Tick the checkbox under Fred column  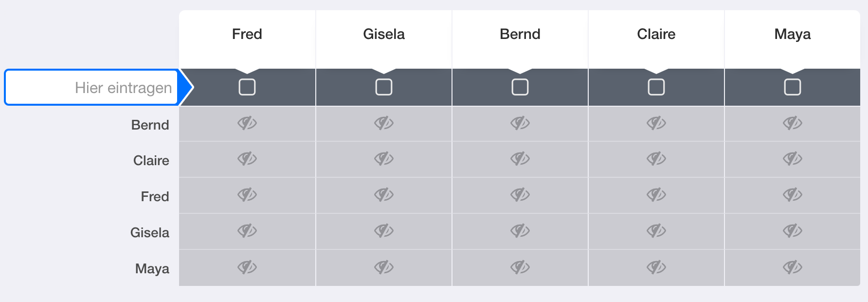point(247,87)
